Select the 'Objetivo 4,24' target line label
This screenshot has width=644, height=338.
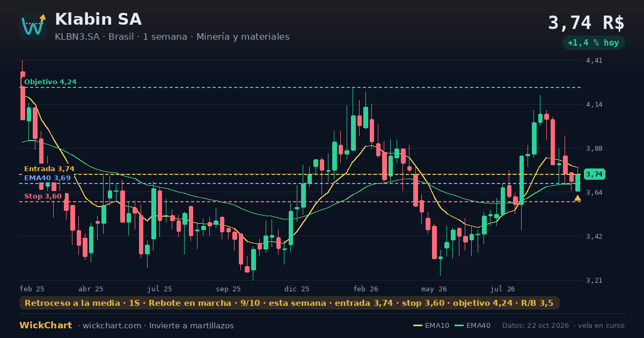click(x=50, y=82)
